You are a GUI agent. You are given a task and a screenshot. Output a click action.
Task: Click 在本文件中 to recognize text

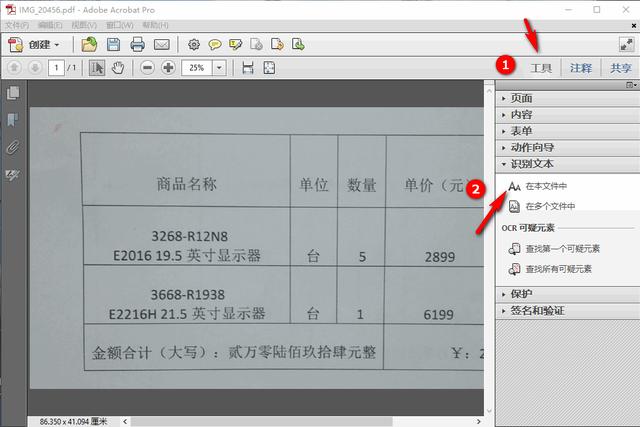click(545, 186)
